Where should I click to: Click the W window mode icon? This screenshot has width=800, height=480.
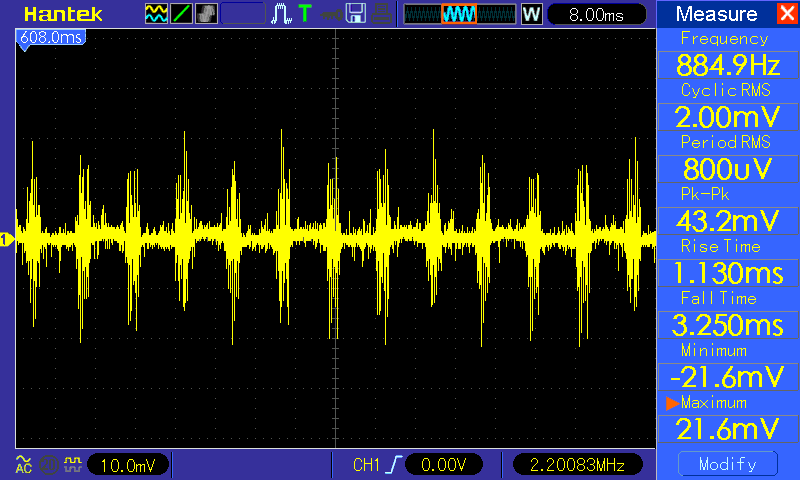pos(531,14)
